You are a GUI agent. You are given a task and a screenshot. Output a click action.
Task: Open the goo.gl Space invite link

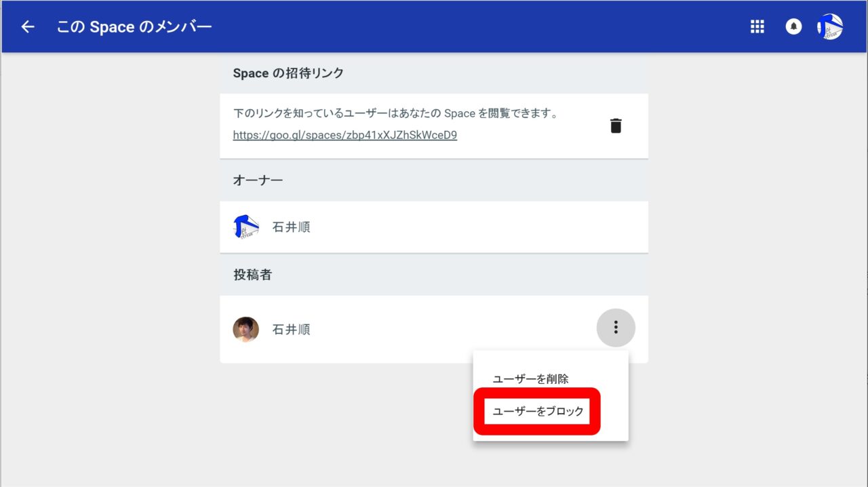tap(344, 135)
